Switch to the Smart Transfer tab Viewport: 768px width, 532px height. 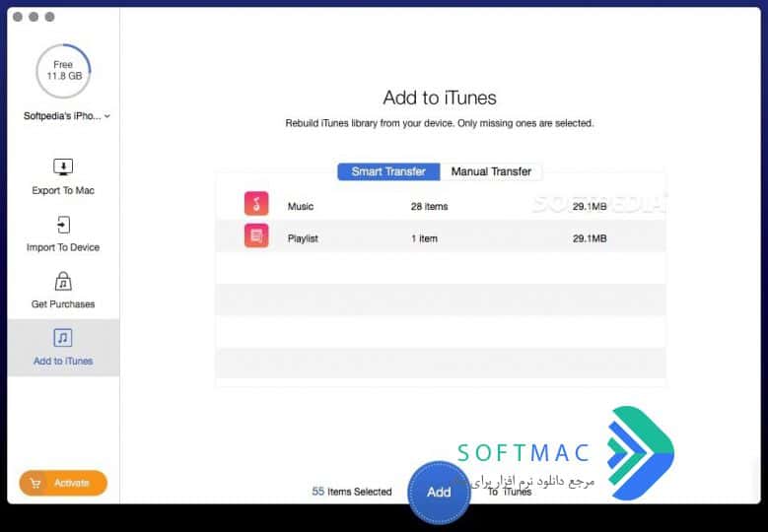(388, 171)
